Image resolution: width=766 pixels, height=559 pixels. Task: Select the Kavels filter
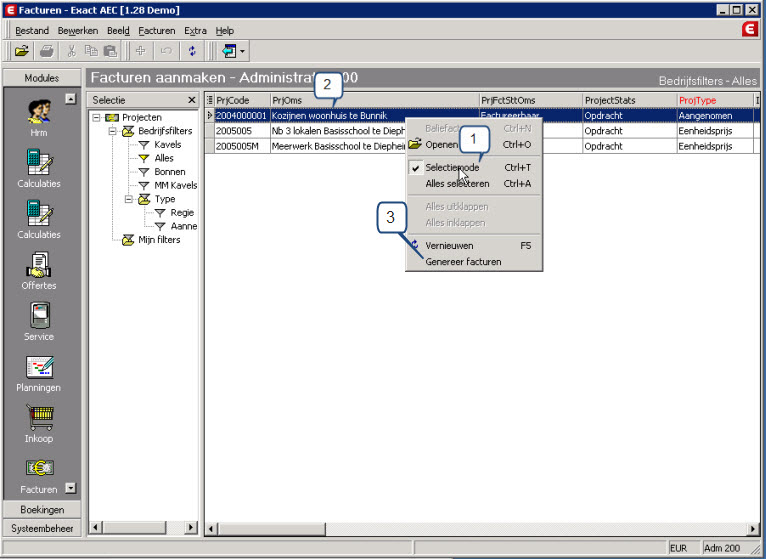(168, 145)
